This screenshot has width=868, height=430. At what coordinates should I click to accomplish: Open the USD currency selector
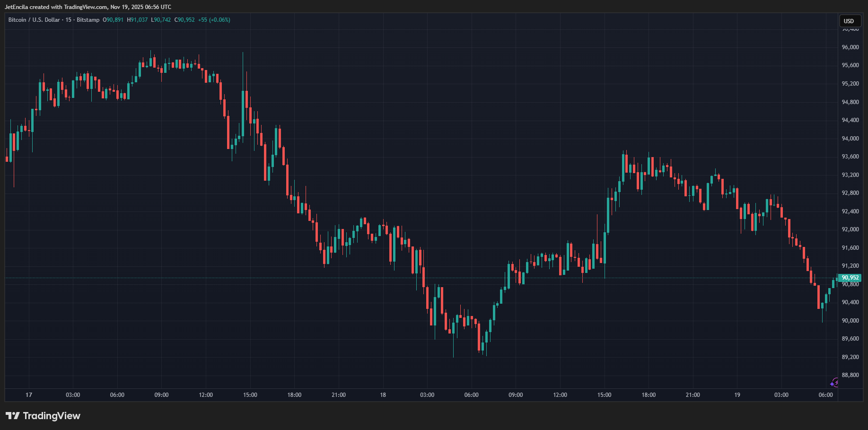point(849,21)
